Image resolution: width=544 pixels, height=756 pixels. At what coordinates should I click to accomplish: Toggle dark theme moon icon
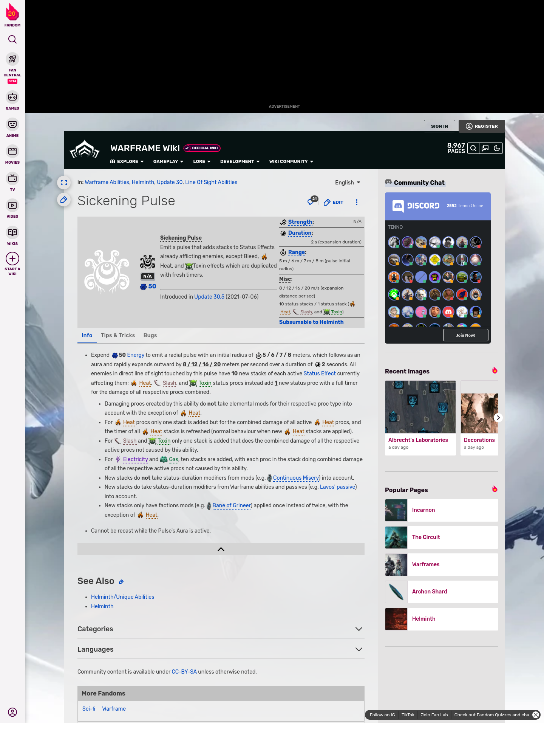[x=497, y=148]
